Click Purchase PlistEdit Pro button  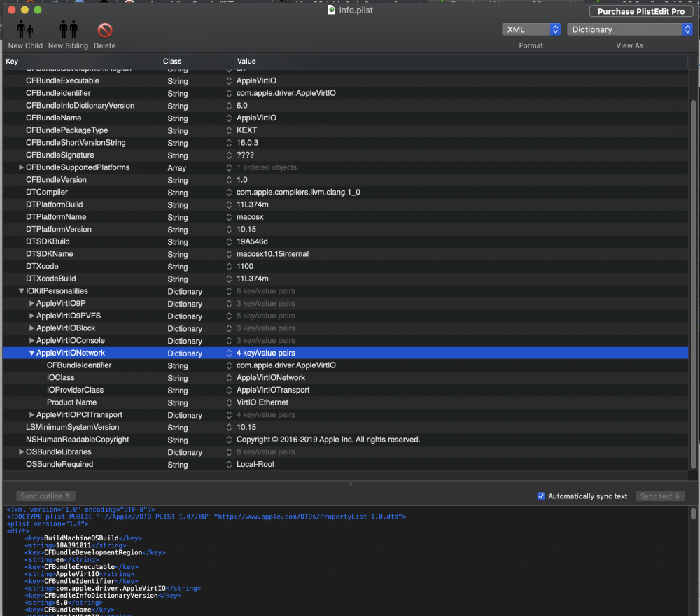click(641, 11)
